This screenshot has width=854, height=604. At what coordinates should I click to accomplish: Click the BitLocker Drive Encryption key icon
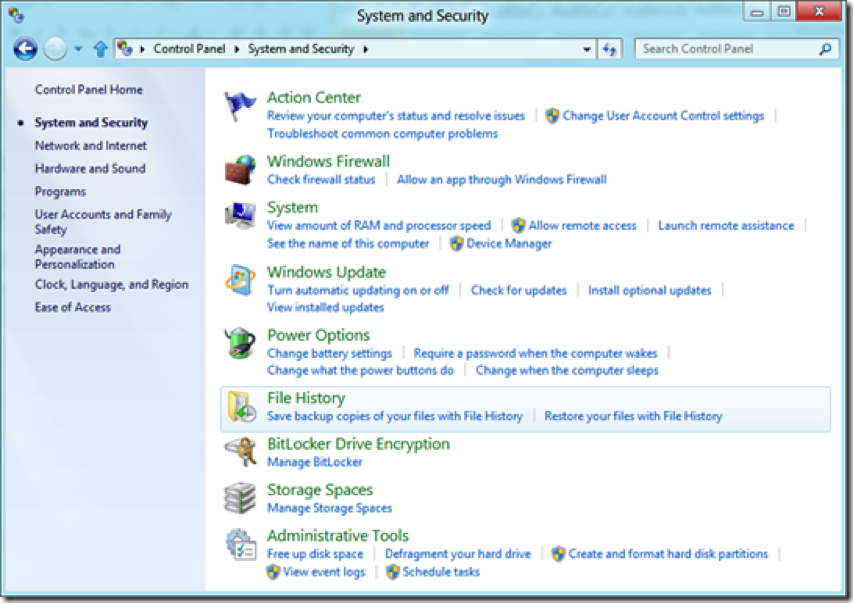pyautogui.click(x=240, y=452)
